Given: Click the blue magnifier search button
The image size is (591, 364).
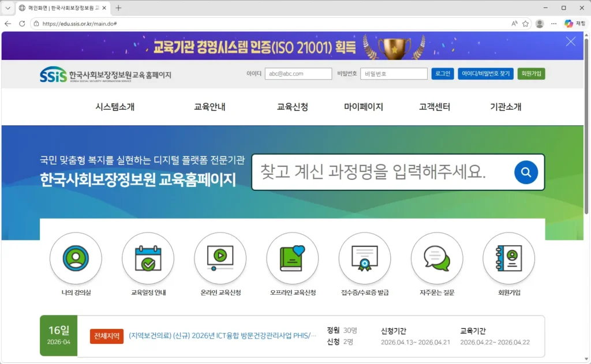Looking at the screenshot, I should [526, 172].
